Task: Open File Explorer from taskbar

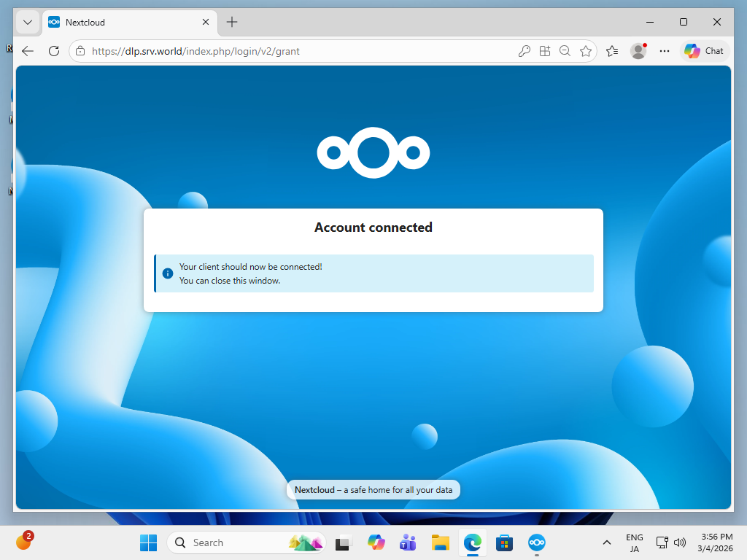Action: coord(440,542)
